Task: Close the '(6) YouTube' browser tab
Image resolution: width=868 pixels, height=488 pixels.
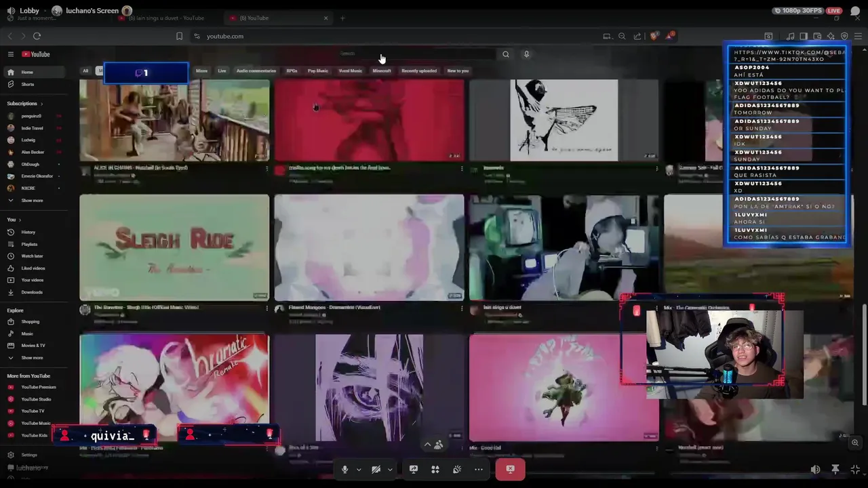Action: 325,18
